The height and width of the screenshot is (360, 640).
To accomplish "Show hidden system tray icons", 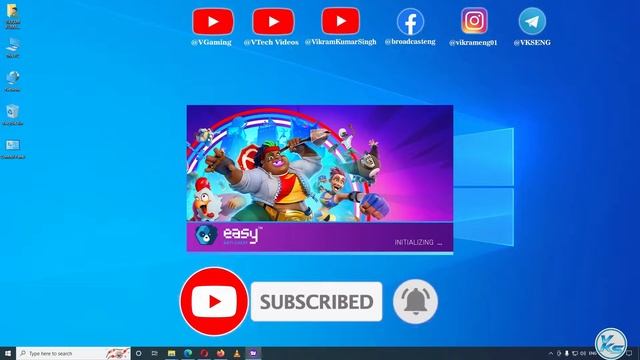I will [551, 353].
